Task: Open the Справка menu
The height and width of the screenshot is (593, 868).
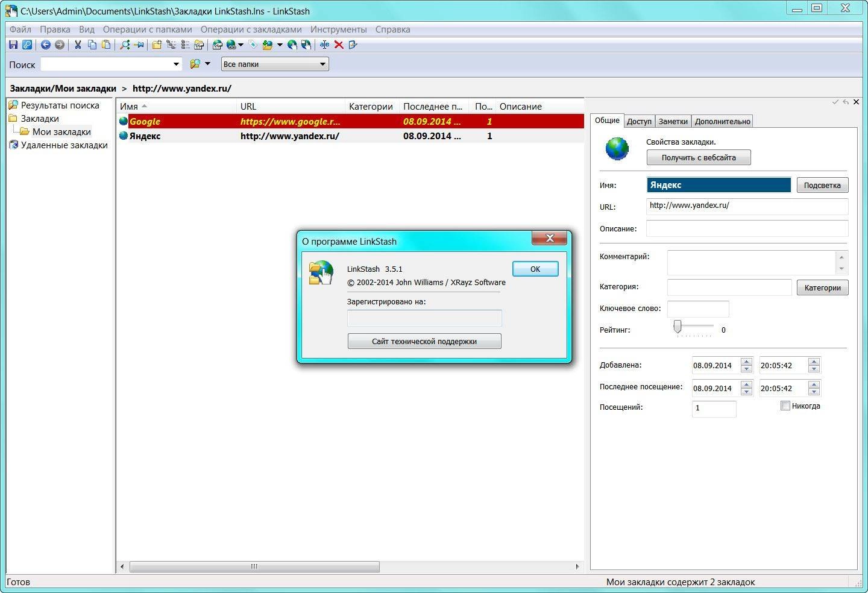Action: coord(392,29)
